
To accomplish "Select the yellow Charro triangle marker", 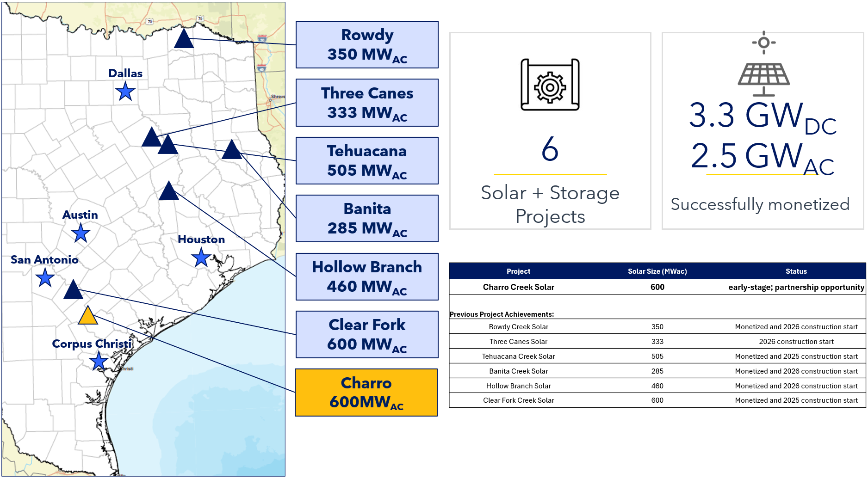I will [x=88, y=315].
